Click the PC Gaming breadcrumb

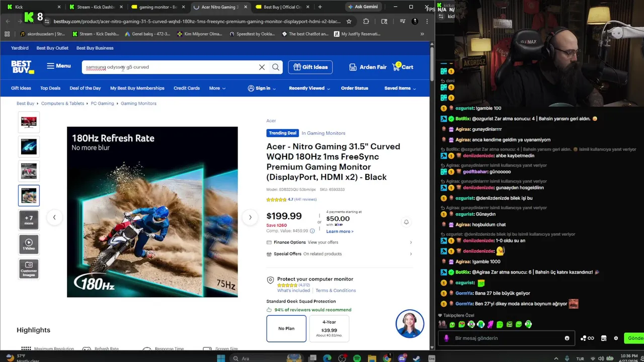coord(102,103)
